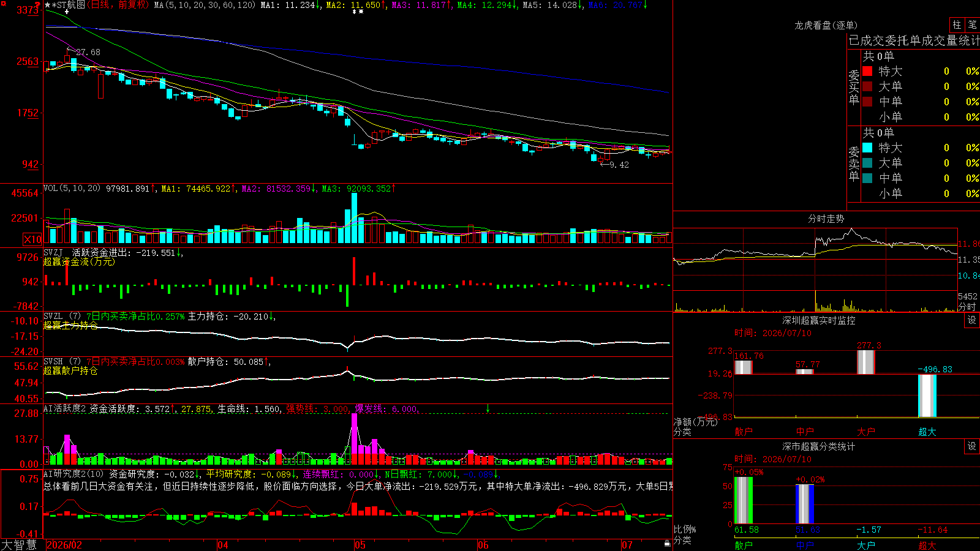Viewport: 980px width, 551px height.
Task: Click the 超赢散户持仓 label
Action: click(70, 370)
